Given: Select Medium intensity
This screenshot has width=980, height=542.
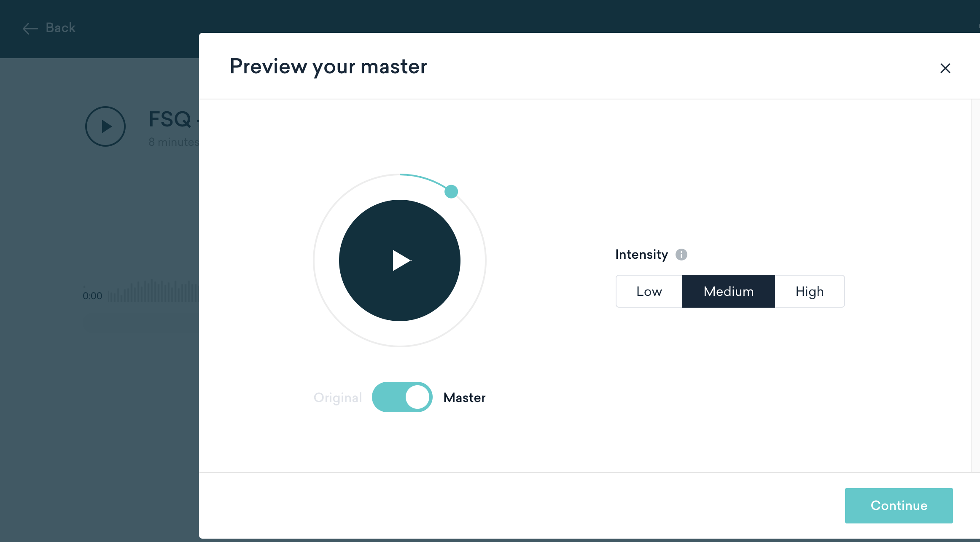Looking at the screenshot, I should (x=728, y=291).
